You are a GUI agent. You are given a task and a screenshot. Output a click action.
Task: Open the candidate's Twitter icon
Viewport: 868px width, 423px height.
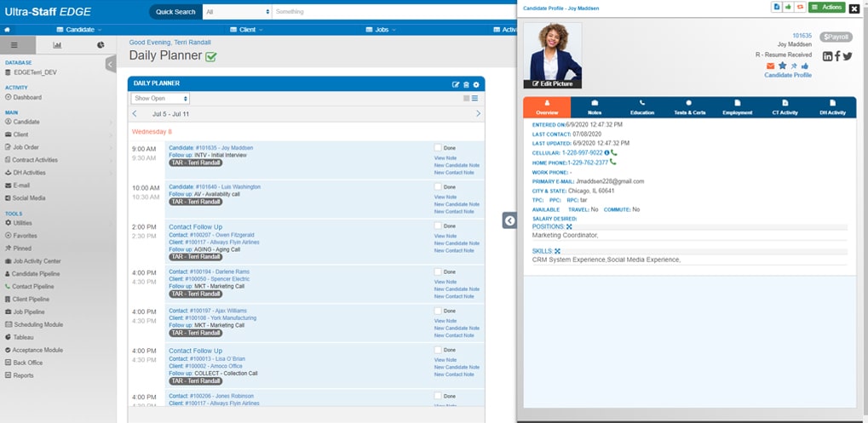(x=848, y=56)
